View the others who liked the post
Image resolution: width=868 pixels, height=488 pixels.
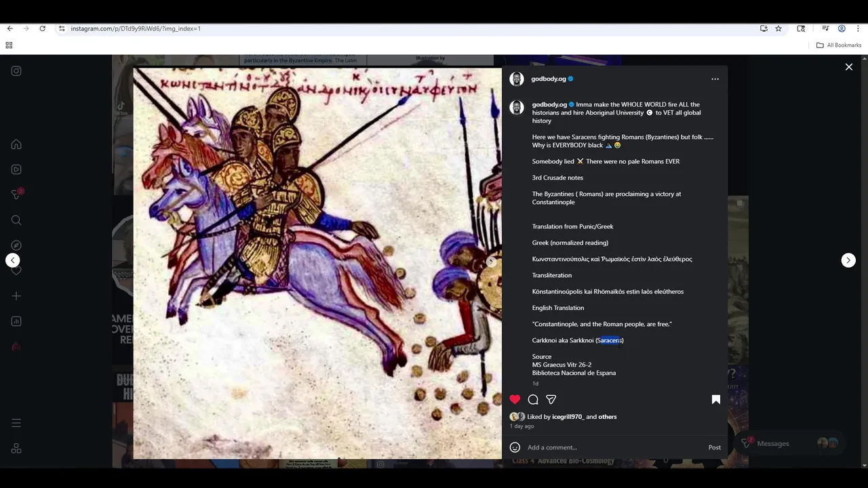tap(608, 417)
